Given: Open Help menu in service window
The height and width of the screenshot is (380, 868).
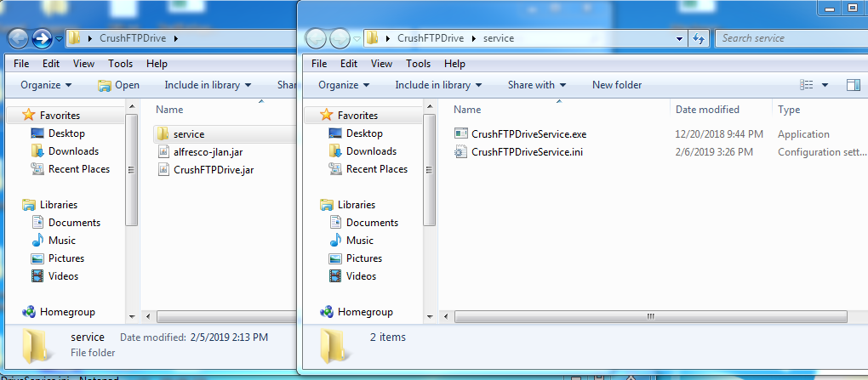Looking at the screenshot, I should coord(454,64).
